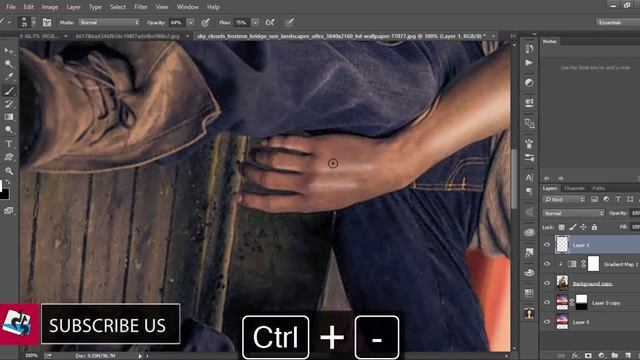Screen dimensions: 640x360
Task: Toggle lock transparent pixels
Action: click(x=562, y=227)
